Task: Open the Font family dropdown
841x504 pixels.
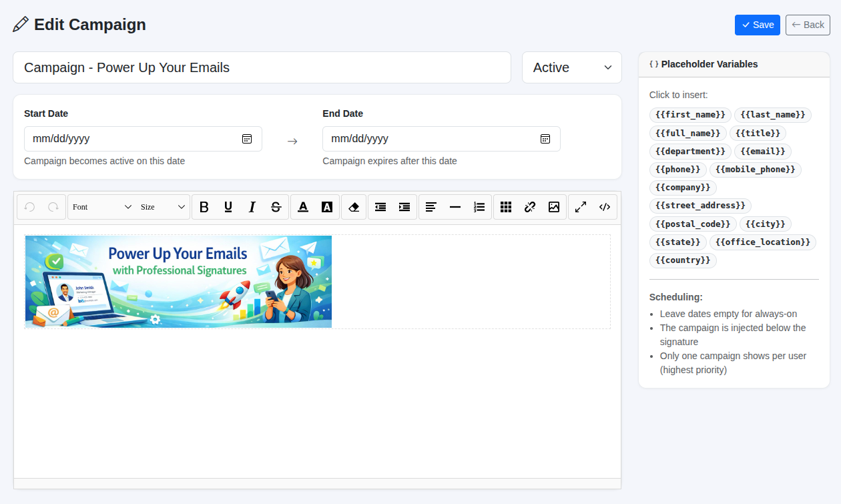Action: 102,207
